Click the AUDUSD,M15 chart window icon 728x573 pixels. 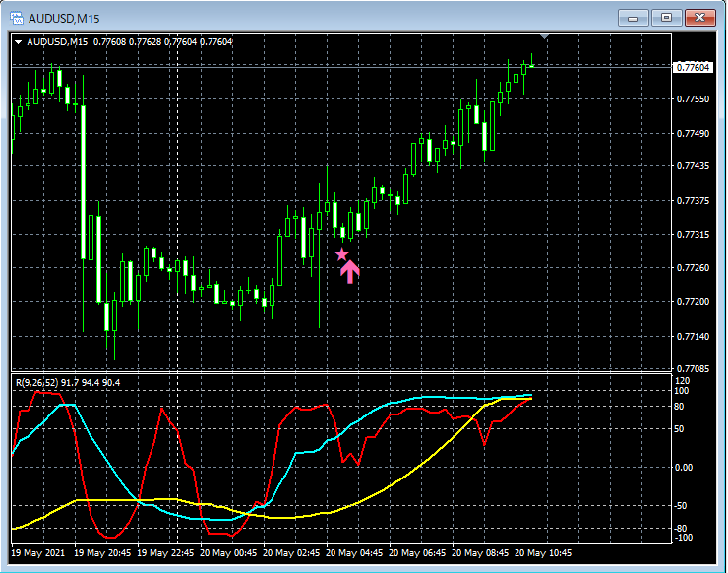pos(17,18)
